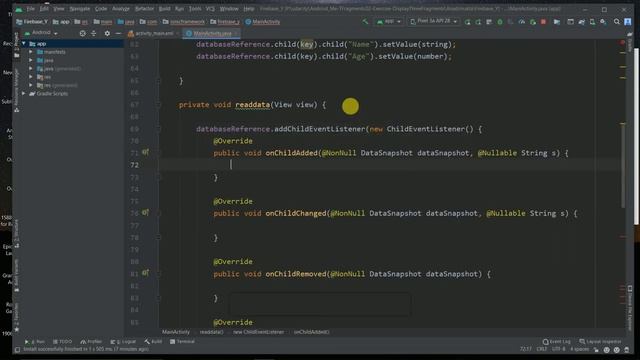Viewport: 640px width, 360px height.
Task: Open the VCS menu
Action: [210, 9]
